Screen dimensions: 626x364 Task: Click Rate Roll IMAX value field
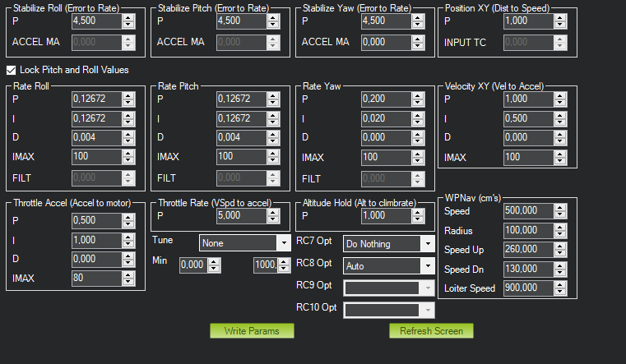[96, 157]
